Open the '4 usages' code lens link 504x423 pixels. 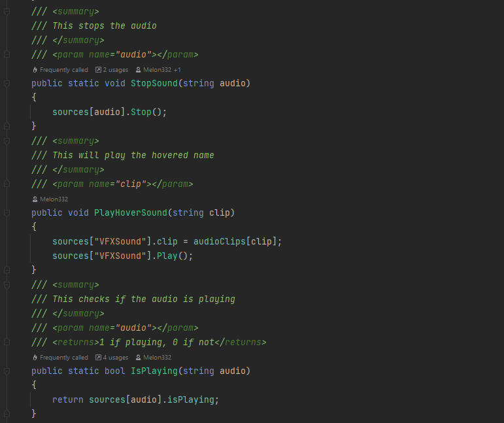(116, 357)
